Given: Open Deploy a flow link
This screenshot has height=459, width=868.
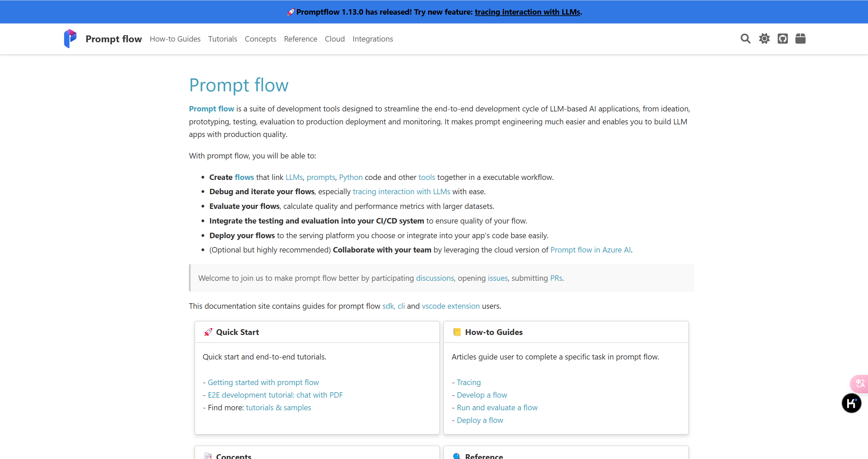Looking at the screenshot, I should [x=480, y=420].
